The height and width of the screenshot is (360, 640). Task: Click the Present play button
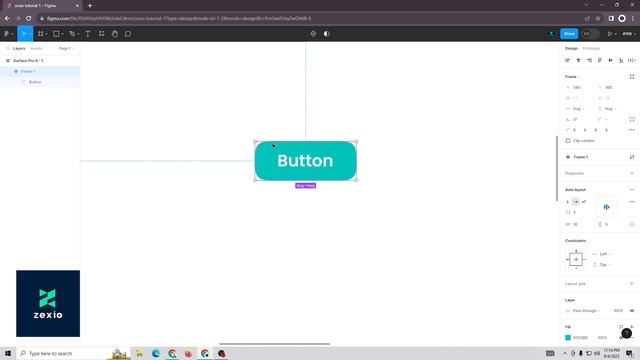(609, 34)
